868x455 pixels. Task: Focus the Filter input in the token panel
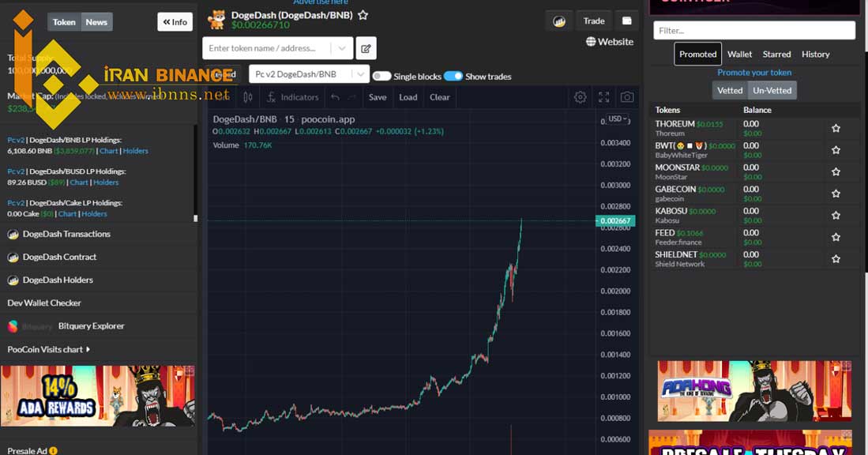[754, 31]
